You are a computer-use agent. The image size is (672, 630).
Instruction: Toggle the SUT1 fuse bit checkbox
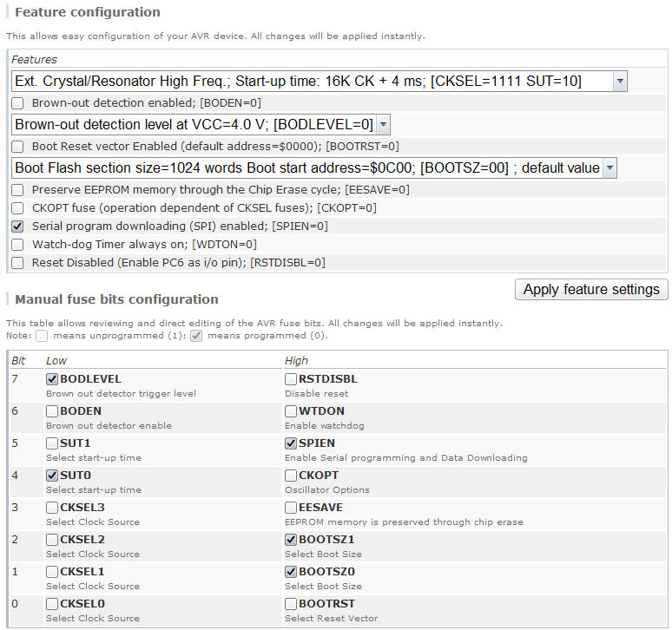(52, 443)
